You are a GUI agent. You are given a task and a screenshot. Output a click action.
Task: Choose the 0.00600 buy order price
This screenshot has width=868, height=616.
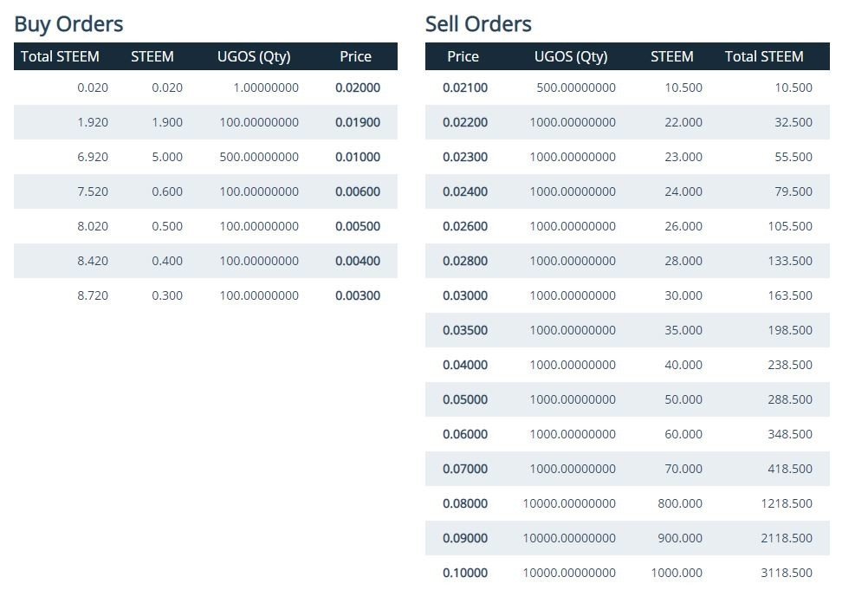click(x=357, y=191)
